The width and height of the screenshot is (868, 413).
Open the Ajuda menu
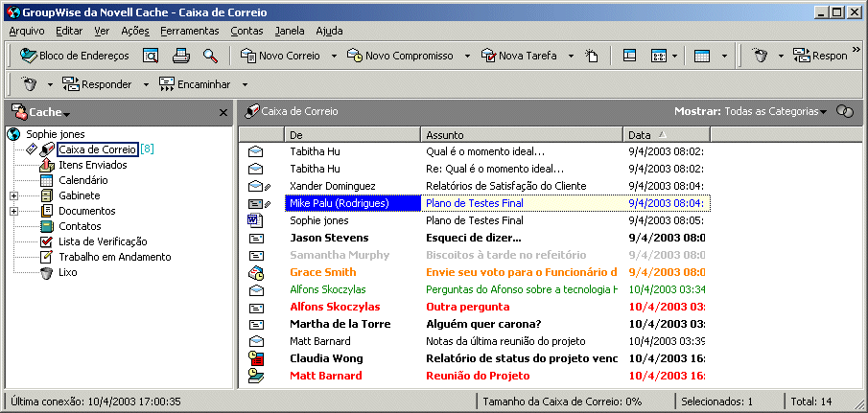coord(329,31)
